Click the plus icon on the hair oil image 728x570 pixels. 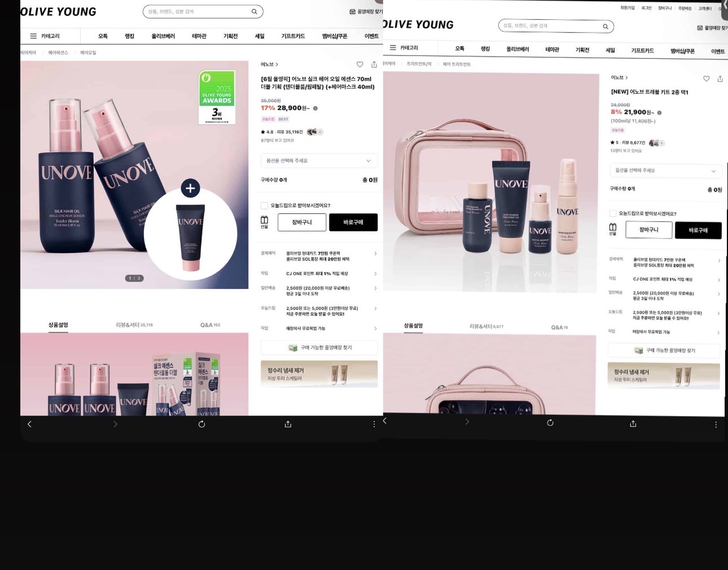[x=190, y=188]
